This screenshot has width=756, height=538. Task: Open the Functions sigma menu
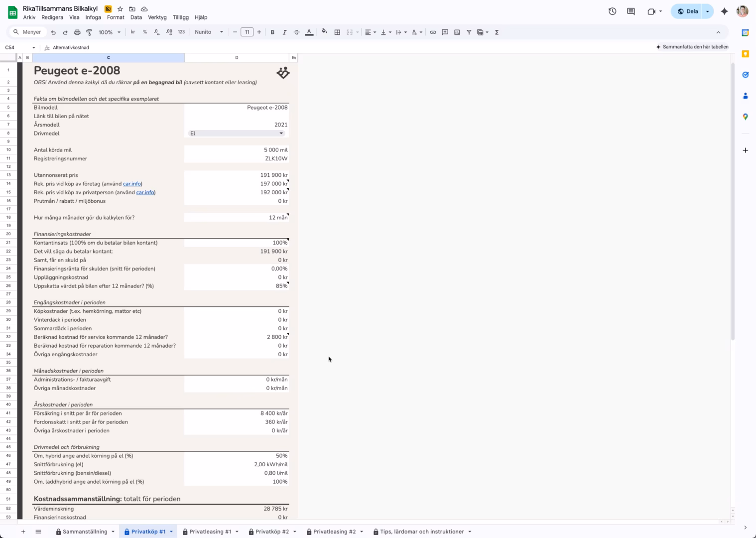(497, 32)
